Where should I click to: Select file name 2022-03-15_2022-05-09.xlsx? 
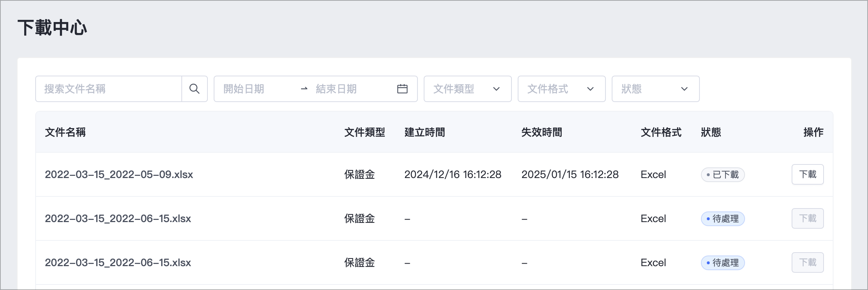coord(119,174)
